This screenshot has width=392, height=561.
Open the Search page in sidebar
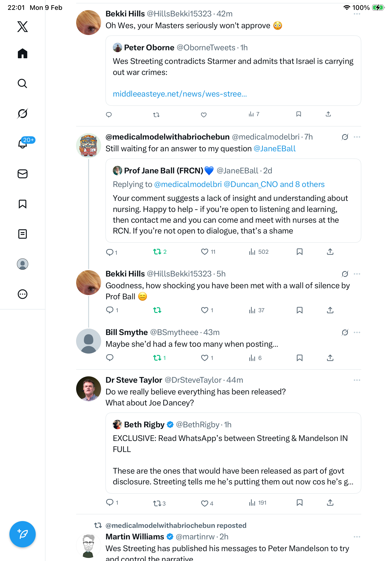(23, 84)
